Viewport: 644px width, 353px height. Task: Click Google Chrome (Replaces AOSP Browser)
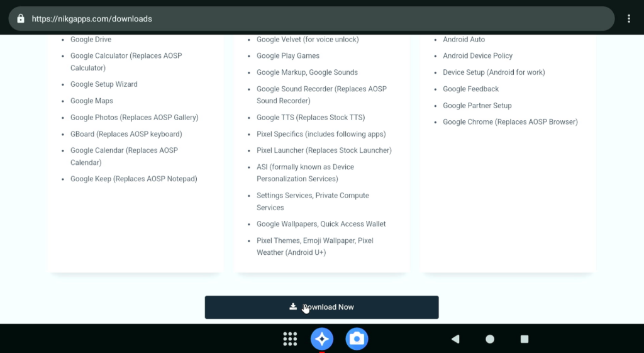(x=510, y=122)
